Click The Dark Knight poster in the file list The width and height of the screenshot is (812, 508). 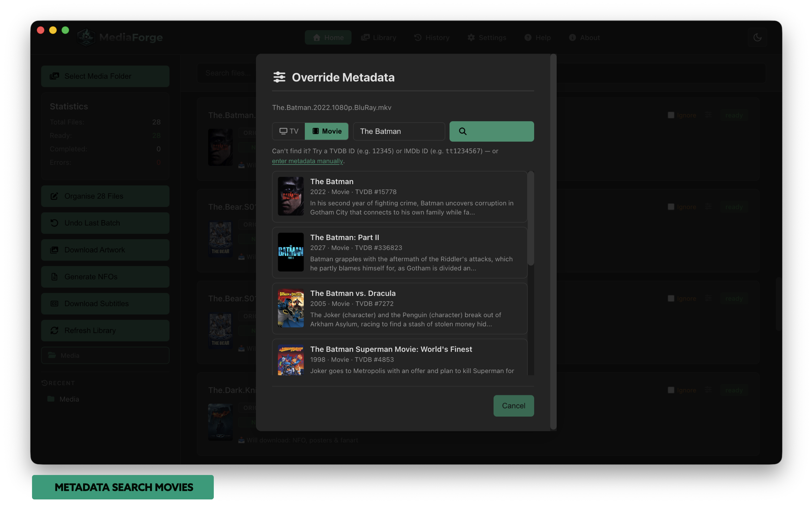coord(220,422)
